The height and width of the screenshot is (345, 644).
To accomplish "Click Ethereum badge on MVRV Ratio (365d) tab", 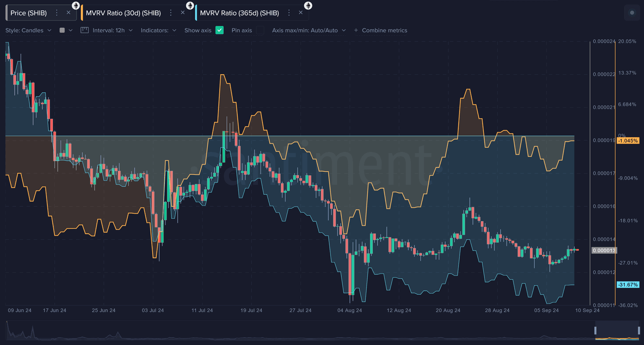I will pos(308,5).
